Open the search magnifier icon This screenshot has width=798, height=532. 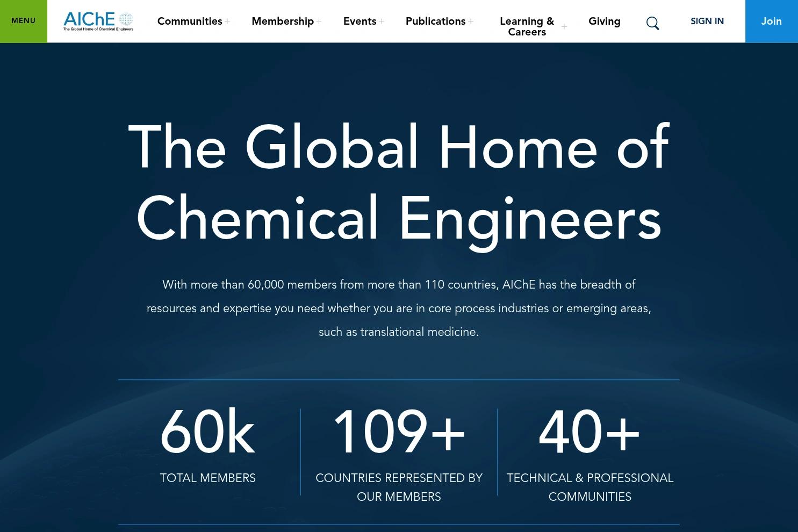pyautogui.click(x=652, y=23)
